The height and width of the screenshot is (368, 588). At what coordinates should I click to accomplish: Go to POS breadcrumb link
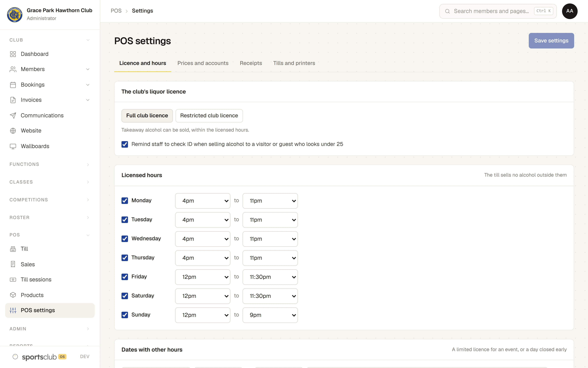[x=116, y=11]
